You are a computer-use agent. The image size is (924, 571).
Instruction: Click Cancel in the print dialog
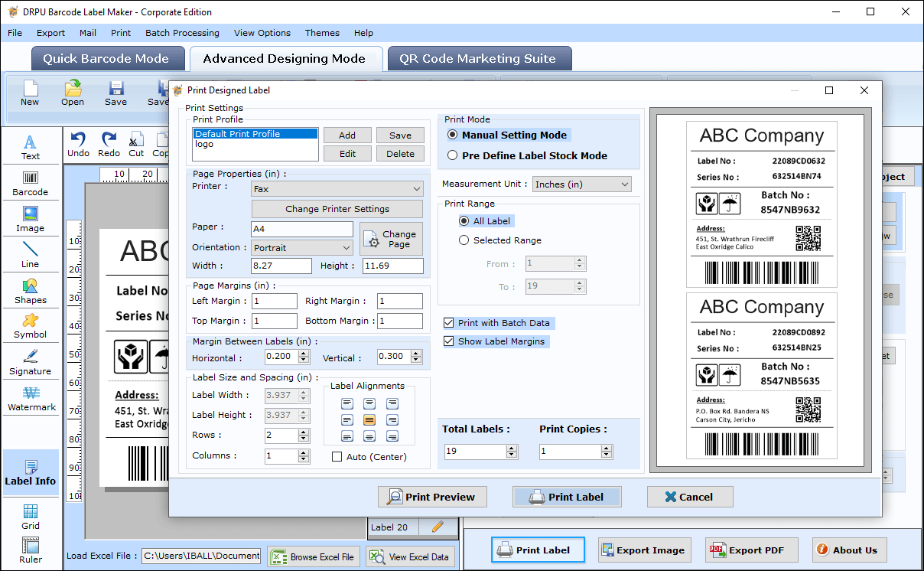coord(690,497)
